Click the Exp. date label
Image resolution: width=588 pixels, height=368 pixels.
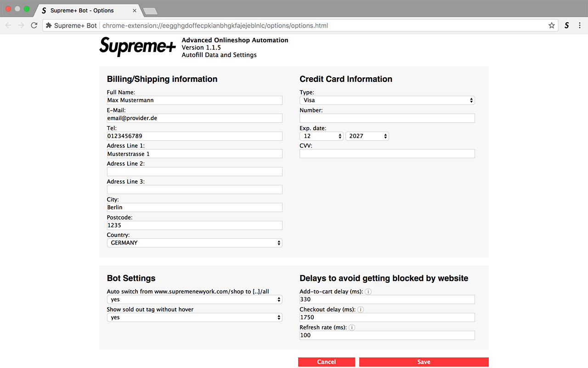click(313, 128)
